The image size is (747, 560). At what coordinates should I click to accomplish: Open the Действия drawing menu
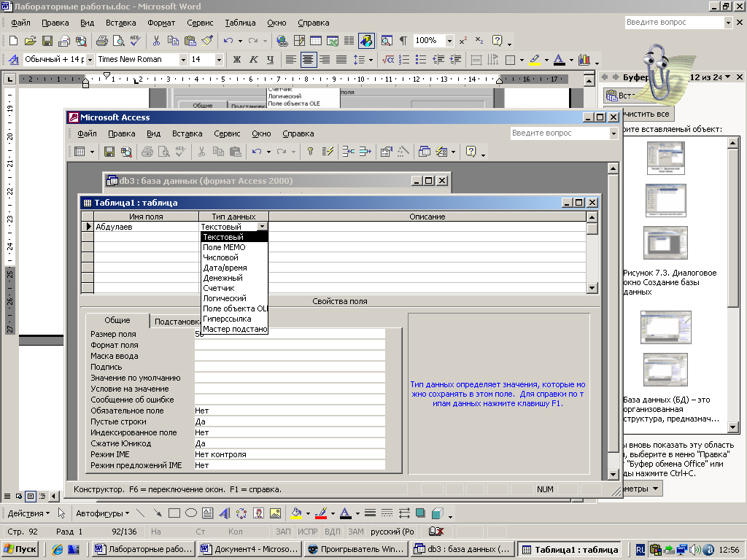coord(28,513)
